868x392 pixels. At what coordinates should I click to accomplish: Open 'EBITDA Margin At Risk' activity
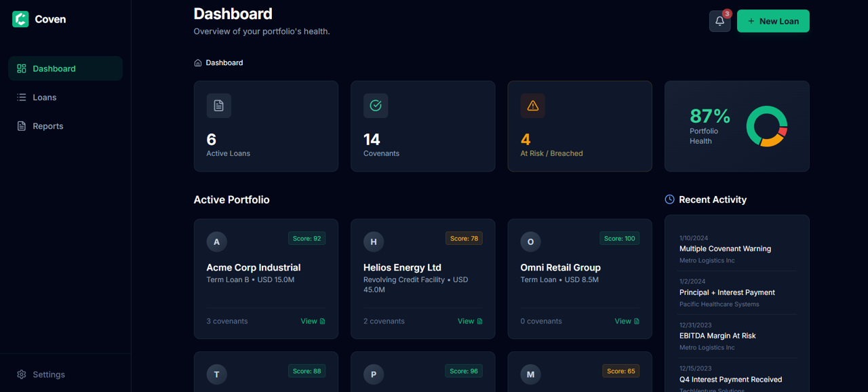click(717, 336)
